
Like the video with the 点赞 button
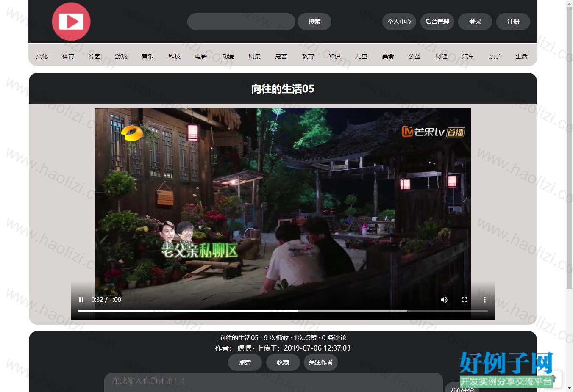coord(245,362)
